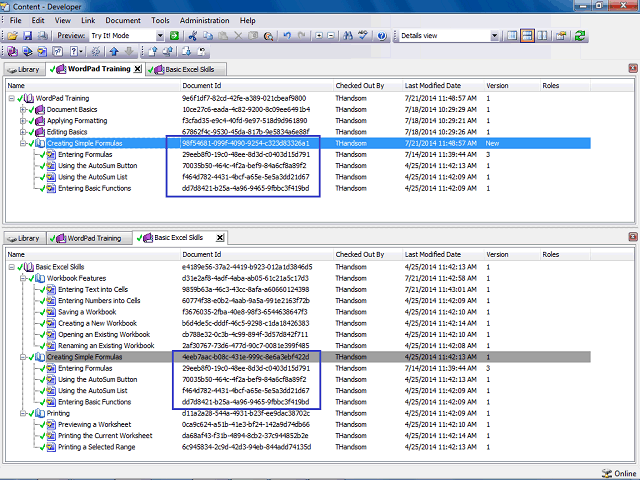Open the Details view dropdown
The image size is (640, 480).
click(x=494, y=36)
